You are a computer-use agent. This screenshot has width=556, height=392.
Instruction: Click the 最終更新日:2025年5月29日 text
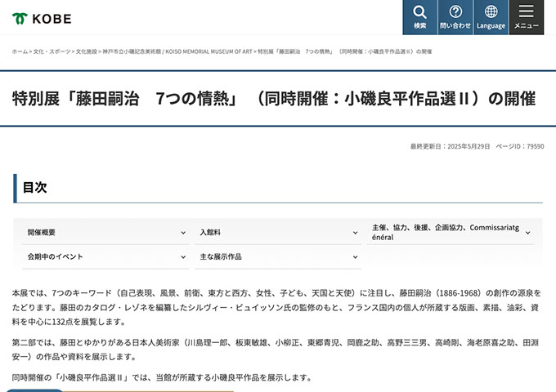point(450,146)
